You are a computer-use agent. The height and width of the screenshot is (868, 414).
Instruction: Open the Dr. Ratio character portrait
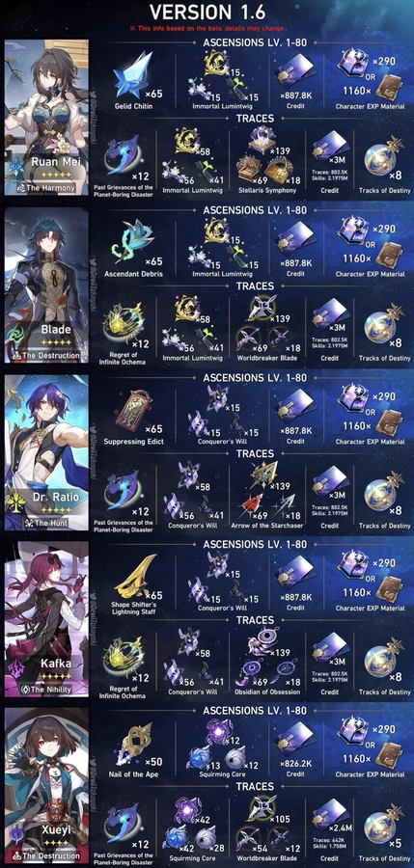(x=46, y=453)
